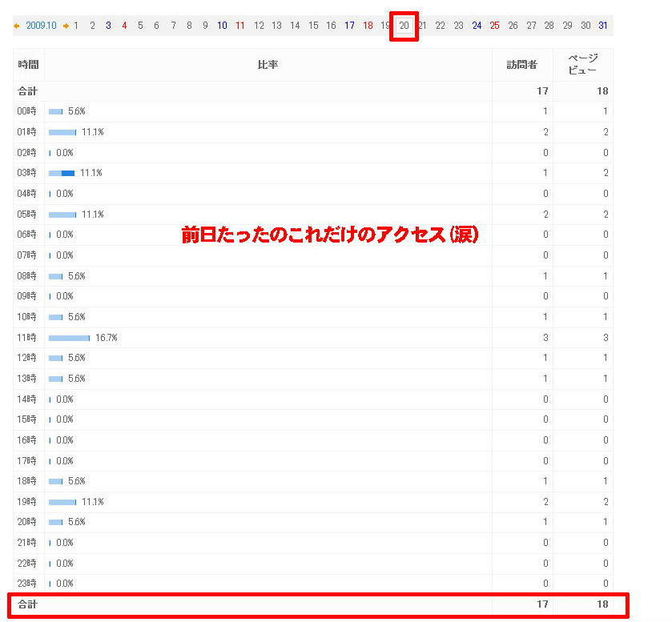
Task: Click the 時間 column header
Action: pyautogui.click(x=28, y=65)
